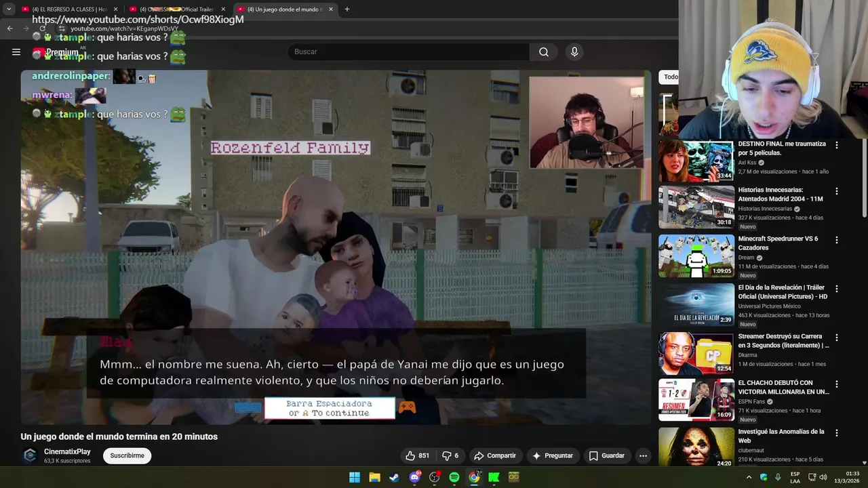Close the 'Official Trailer' tab

click(223, 9)
